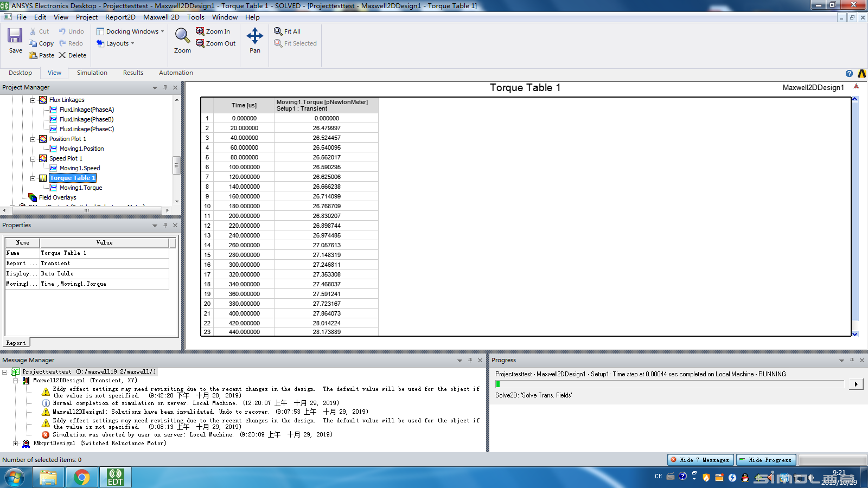Close the Message Manager panel
The image size is (868, 488).
click(480, 360)
